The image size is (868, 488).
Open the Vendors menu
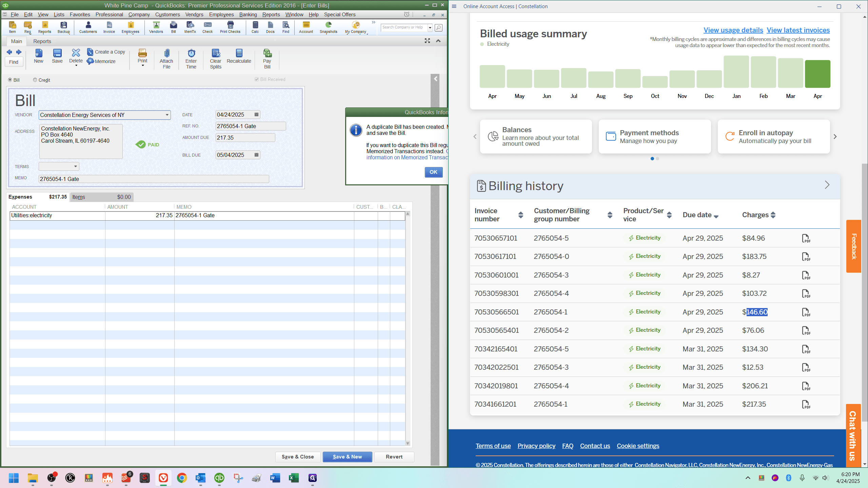point(194,15)
